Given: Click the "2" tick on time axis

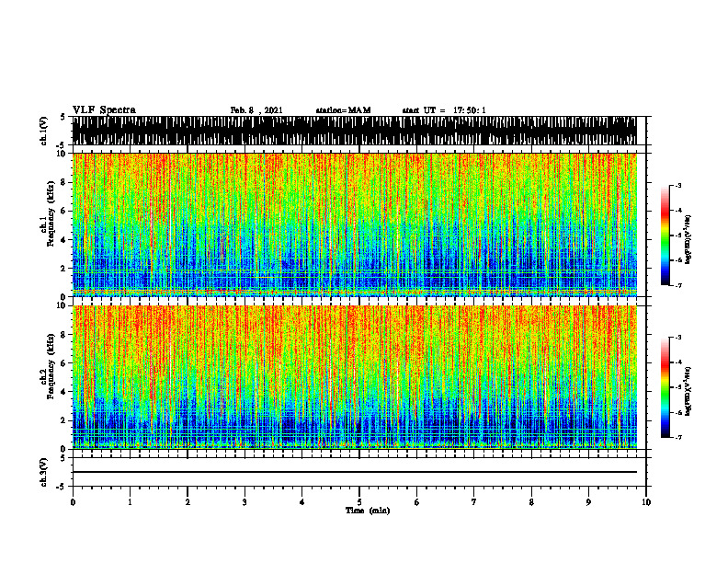Looking at the screenshot, I should pos(188,502).
